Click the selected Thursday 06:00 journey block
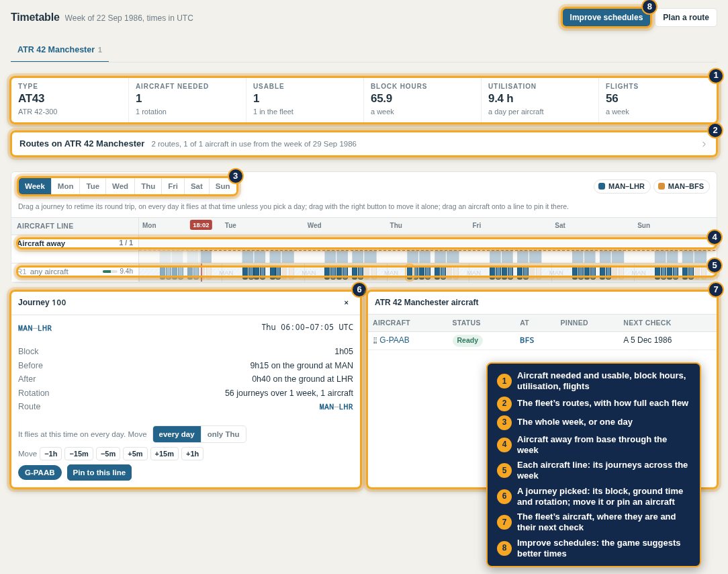This screenshot has width=728, height=574. pos(410,272)
